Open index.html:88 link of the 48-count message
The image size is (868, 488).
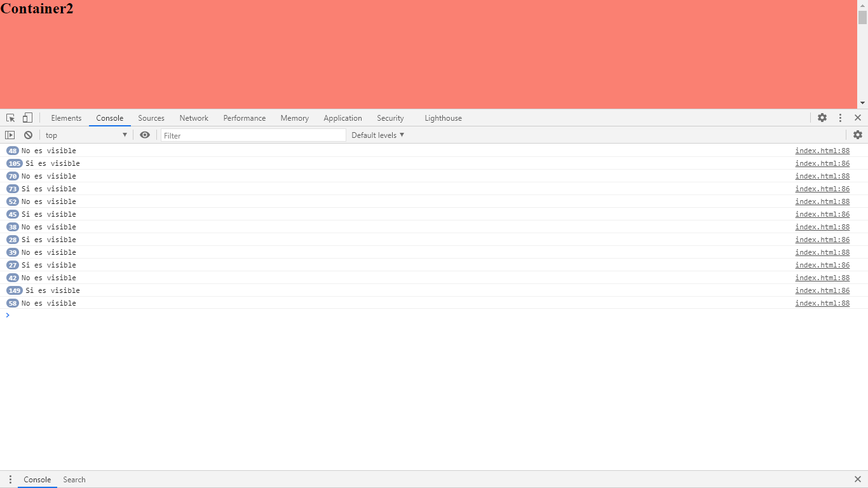coord(822,151)
